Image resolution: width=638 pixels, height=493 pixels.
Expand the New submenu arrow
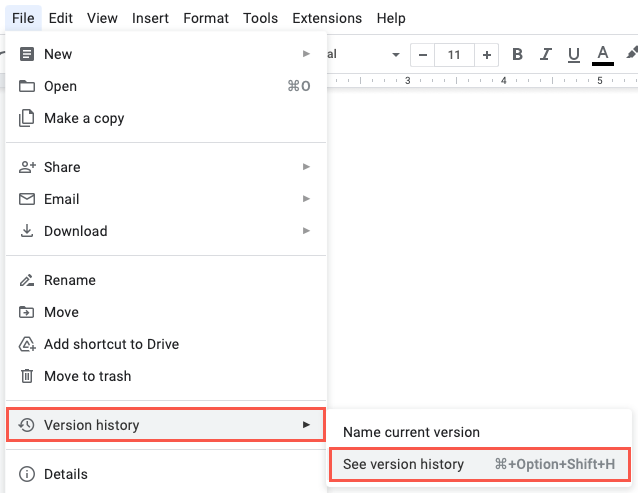306,54
